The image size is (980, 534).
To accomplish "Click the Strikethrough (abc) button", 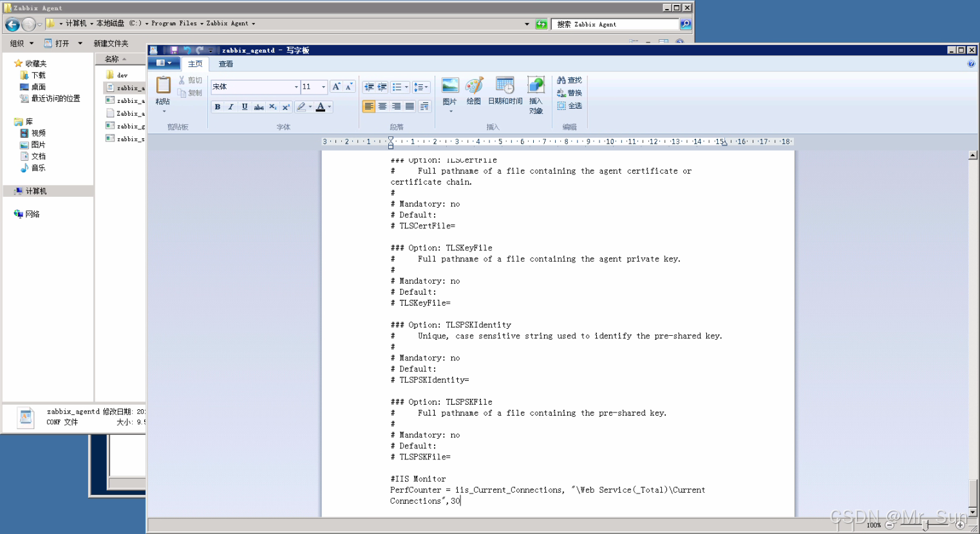I will 259,107.
